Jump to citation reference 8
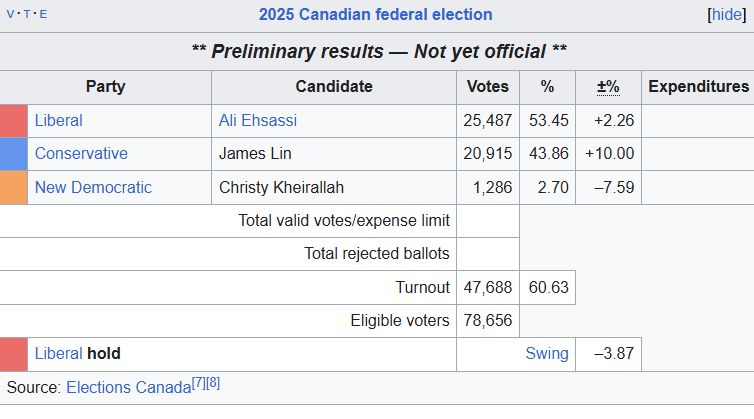This screenshot has height=419, width=754. [x=213, y=383]
